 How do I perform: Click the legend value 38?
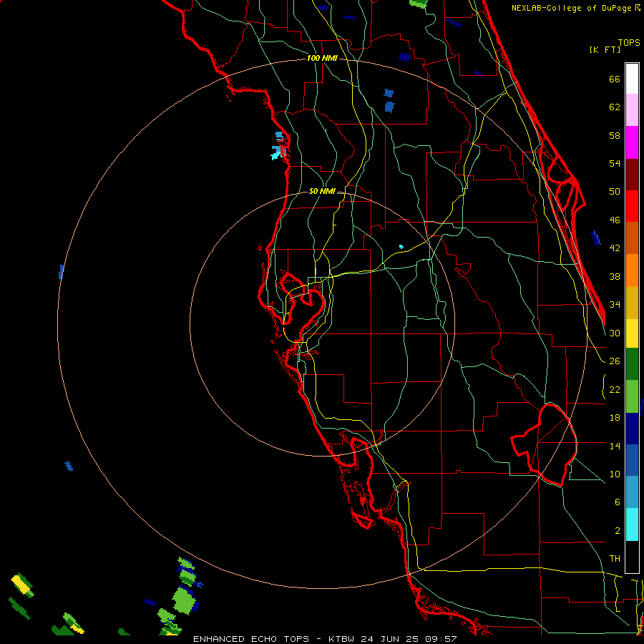(615, 276)
